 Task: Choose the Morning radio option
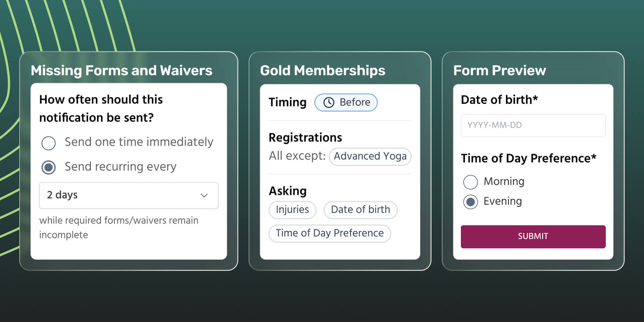coord(471,182)
